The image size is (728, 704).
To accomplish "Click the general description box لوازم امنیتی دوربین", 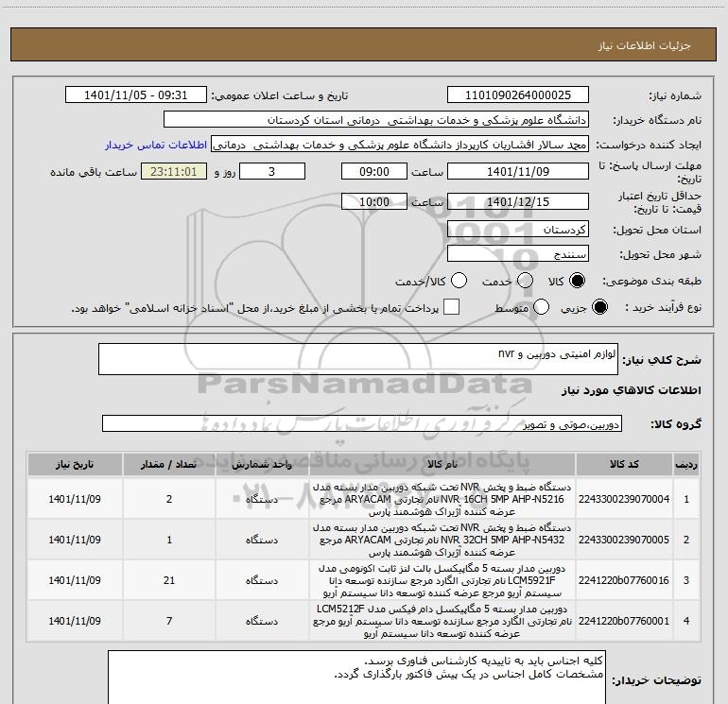I will (x=358, y=359).
